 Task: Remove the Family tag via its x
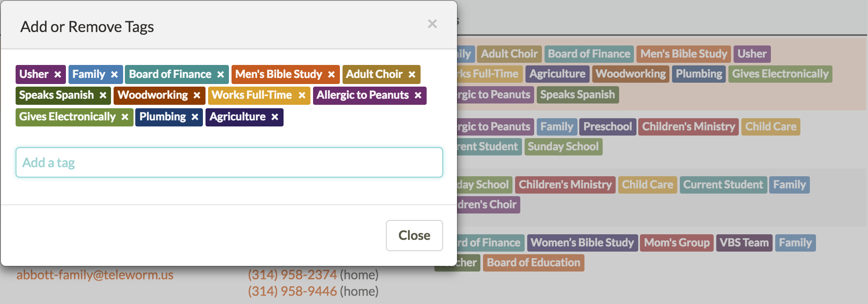(x=114, y=74)
